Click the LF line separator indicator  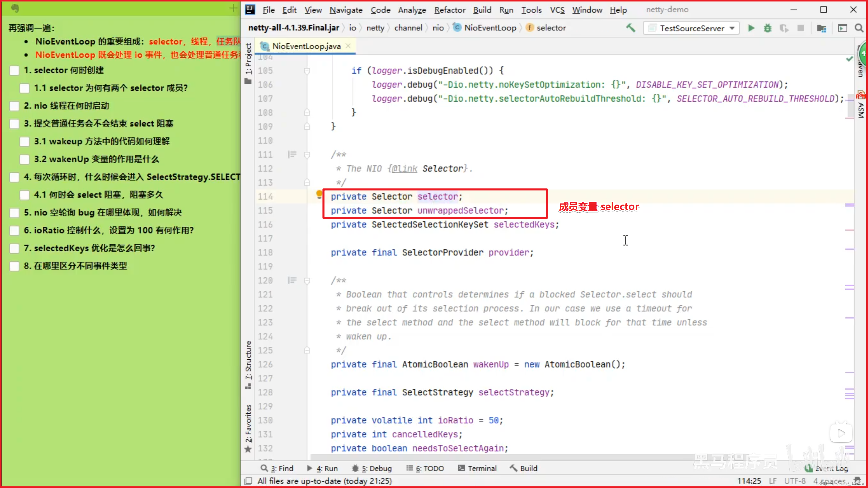[x=773, y=481]
